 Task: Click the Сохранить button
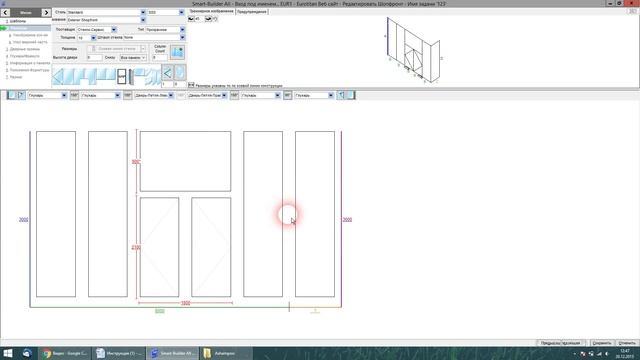602,343
